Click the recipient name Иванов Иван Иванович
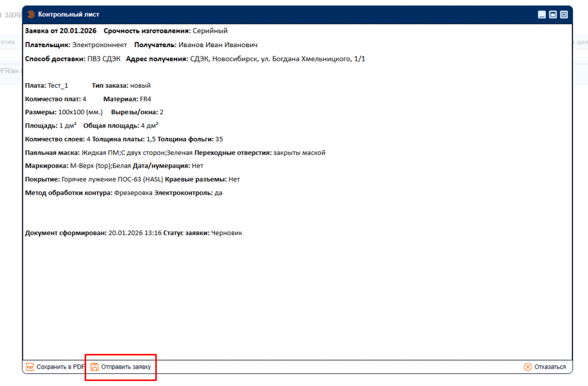The height and width of the screenshot is (386, 588). (x=218, y=45)
